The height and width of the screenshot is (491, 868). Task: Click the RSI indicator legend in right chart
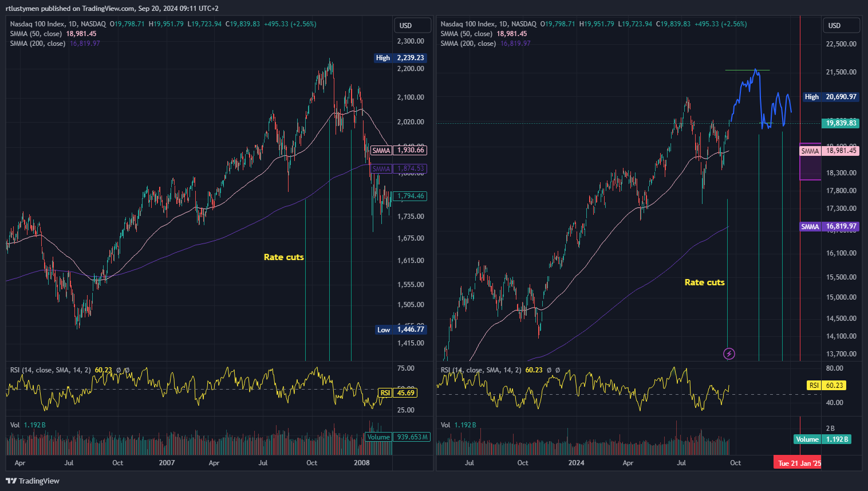coord(480,370)
